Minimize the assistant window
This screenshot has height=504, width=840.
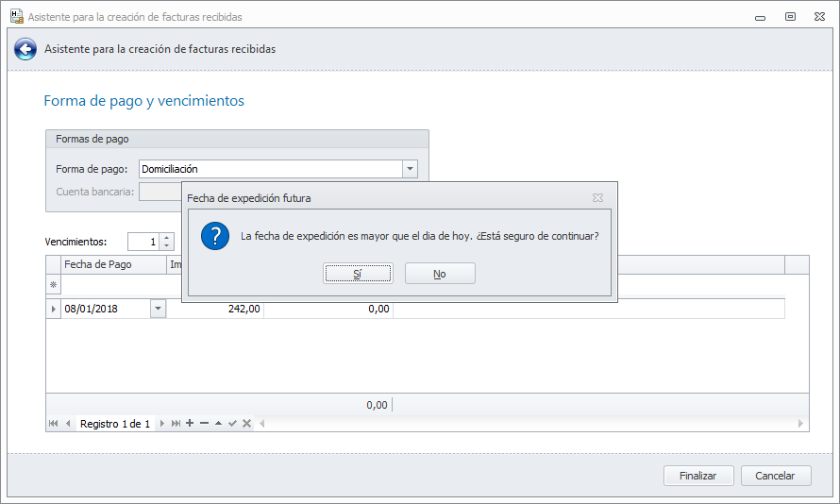click(760, 17)
